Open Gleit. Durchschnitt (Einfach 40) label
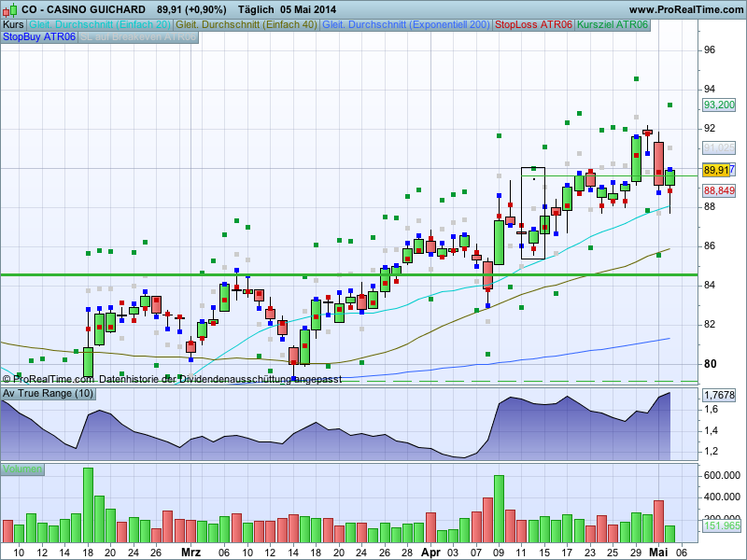The height and width of the screenshot is (560, 747). click(247, 25)
